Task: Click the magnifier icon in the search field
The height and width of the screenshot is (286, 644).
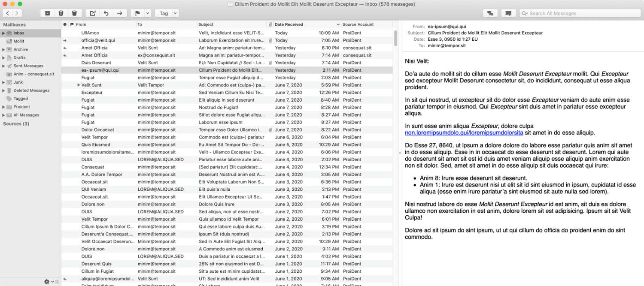Action: click(x=525, y=13)
